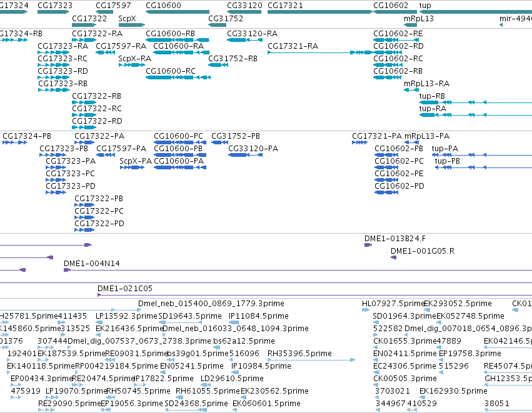
Task: Select the CG17321-PA protein label
Action: click(x=377, y=136)
